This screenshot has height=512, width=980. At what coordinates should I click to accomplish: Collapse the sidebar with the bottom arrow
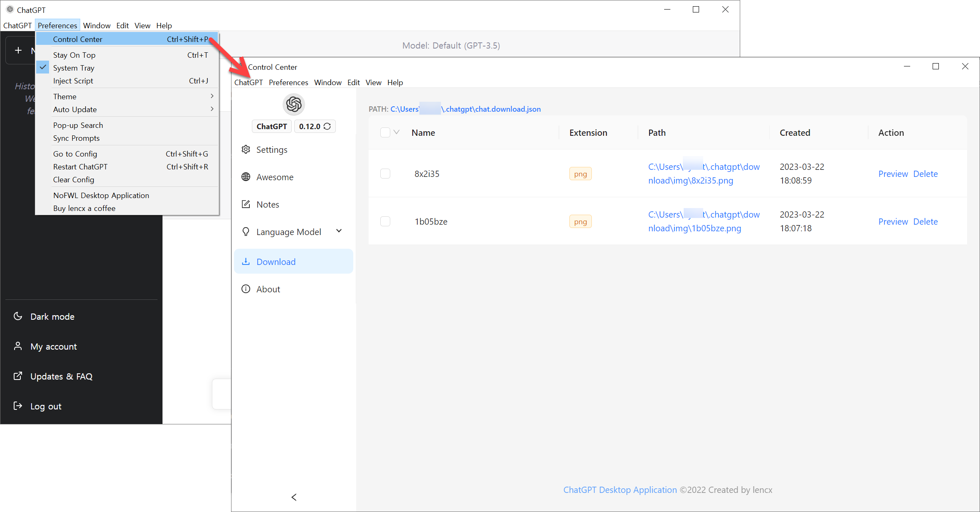[x=294, y=497]
